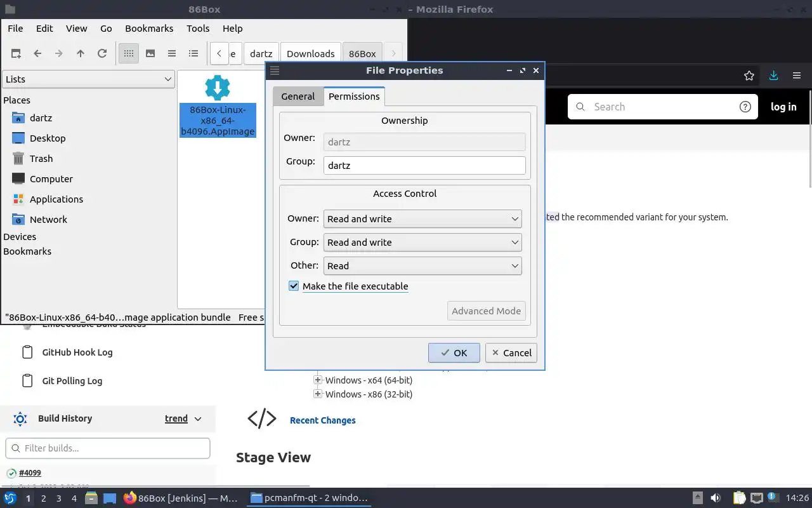Open GitHub Hook Log link
The image size is (812, 508).
77,352
